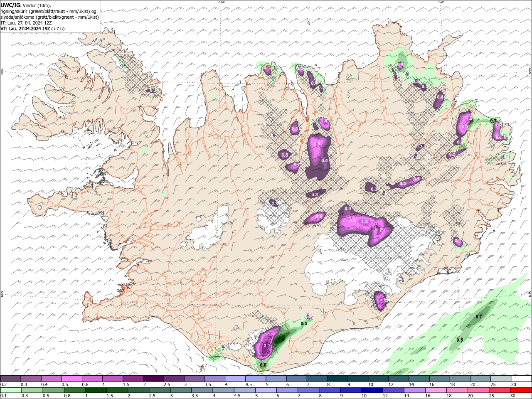Click the "2.1" value on the southern purple blob

coord(267,345)
